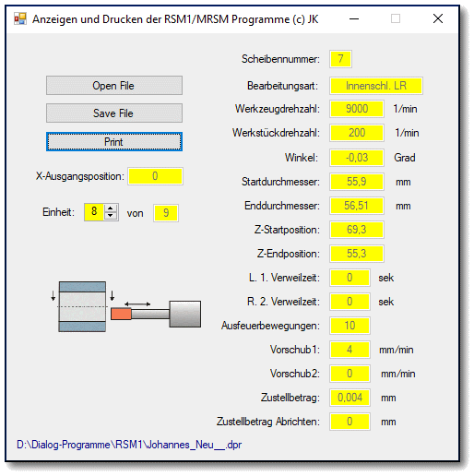
Task: Click the Enddurchmesser value 56,51
Action: pos(357,206)
